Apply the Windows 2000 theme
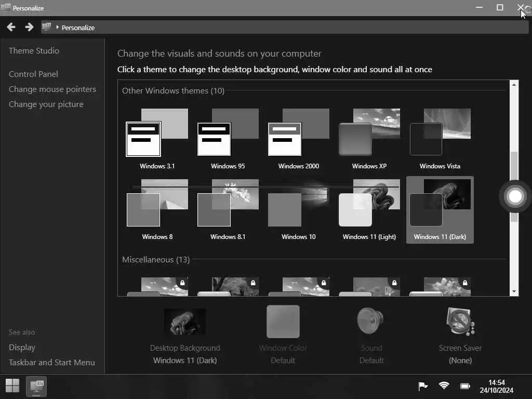532x399 pixels. click(x=299, y=139)
